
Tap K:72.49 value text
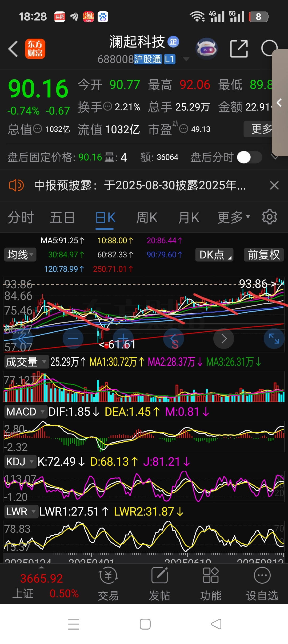pyautogui.click(x=61, y=462)
